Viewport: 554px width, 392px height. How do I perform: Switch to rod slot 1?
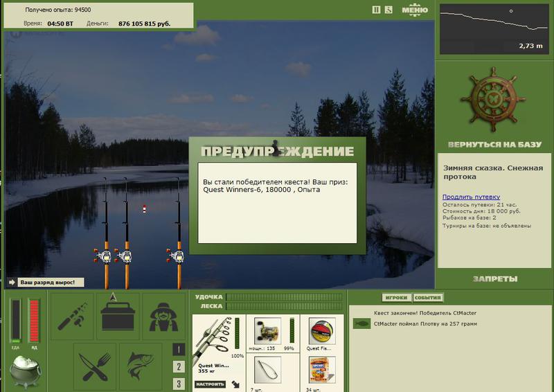(179, 350)
